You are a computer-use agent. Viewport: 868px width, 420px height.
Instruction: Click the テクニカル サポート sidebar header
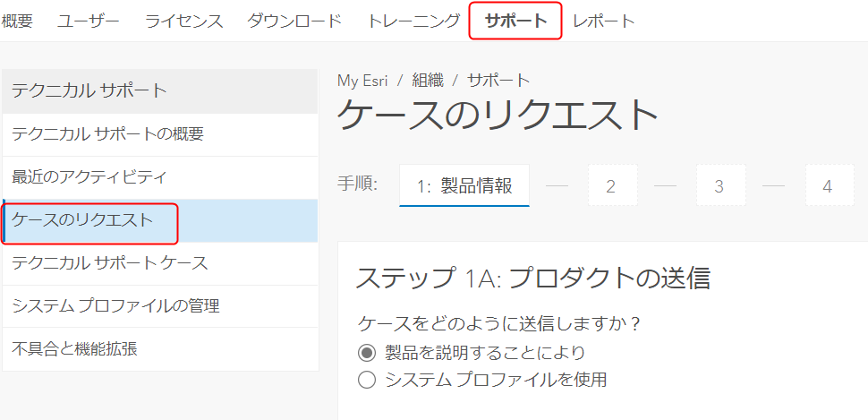pos(160,90)
